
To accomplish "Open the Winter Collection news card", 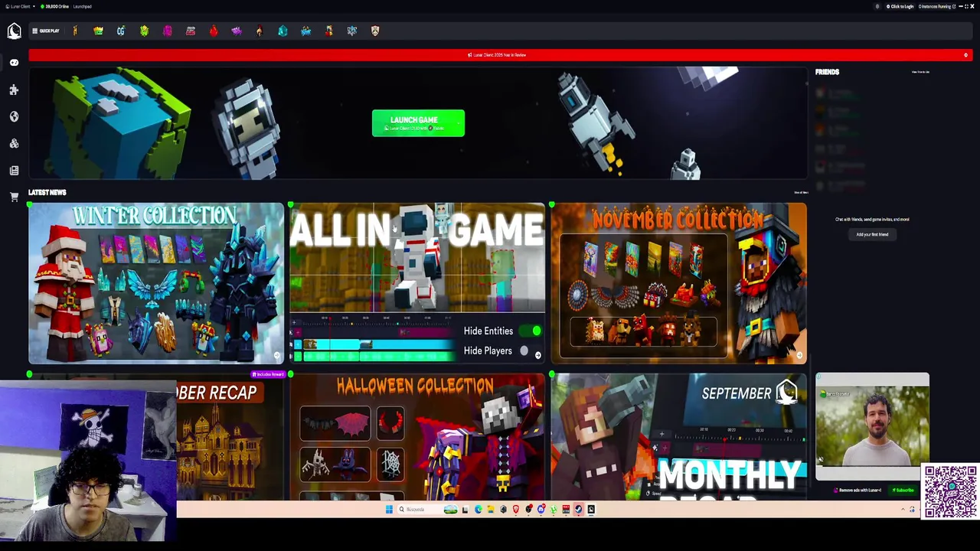I will click(x=156, y=283).
